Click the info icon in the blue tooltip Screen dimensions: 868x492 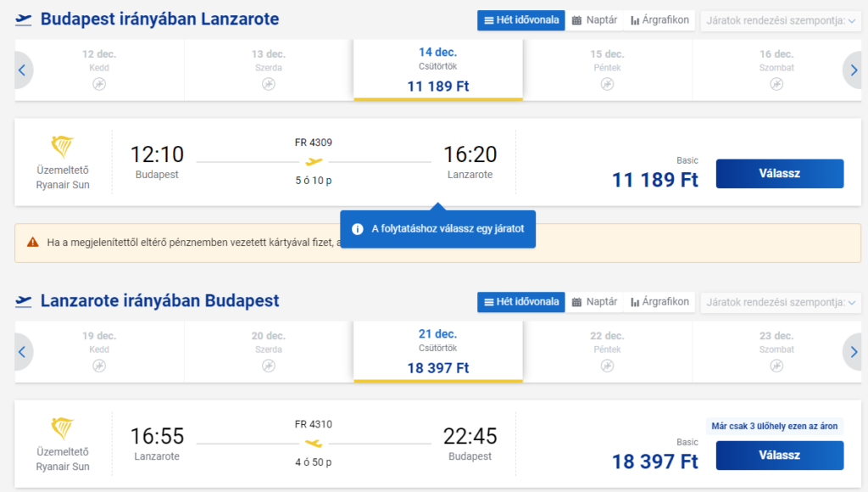pos(358,229)
